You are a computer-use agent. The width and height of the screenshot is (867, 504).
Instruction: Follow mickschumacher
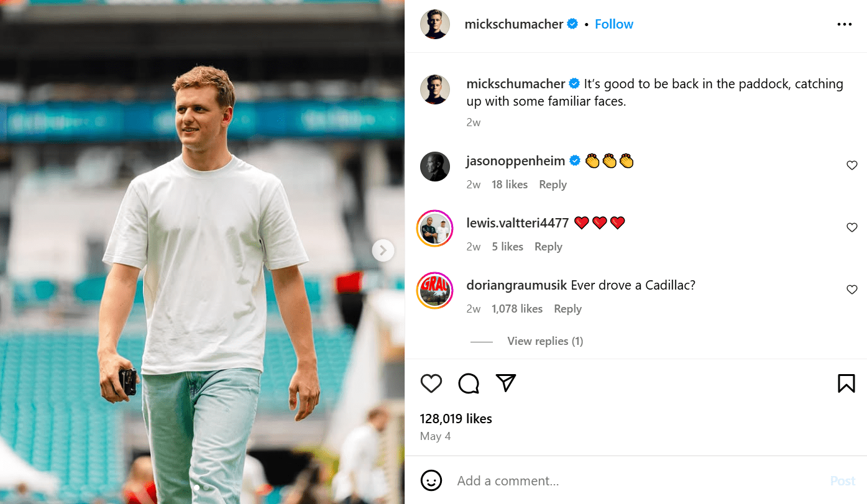pos(614,24)
